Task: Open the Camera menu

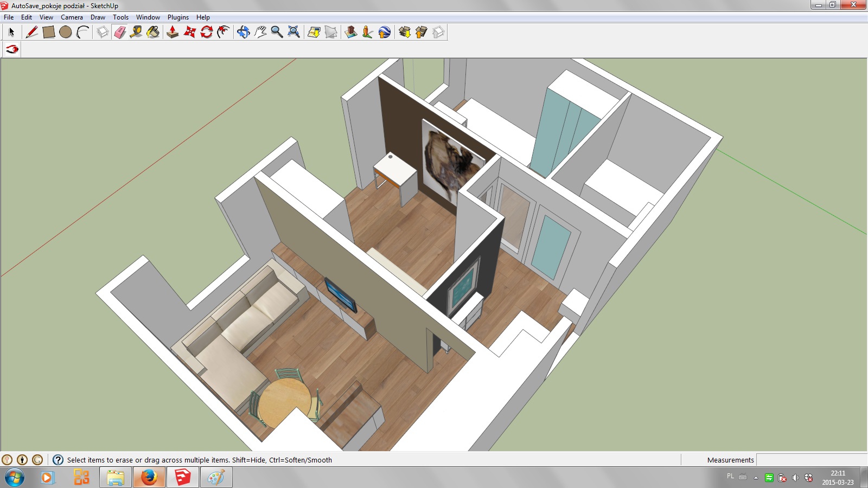Action: pos(72,17)
